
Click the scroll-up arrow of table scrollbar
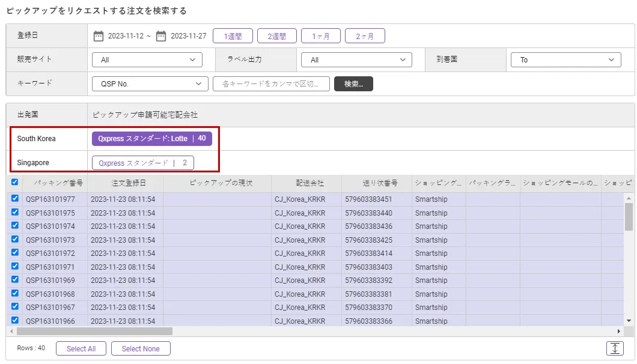point(629,198)
